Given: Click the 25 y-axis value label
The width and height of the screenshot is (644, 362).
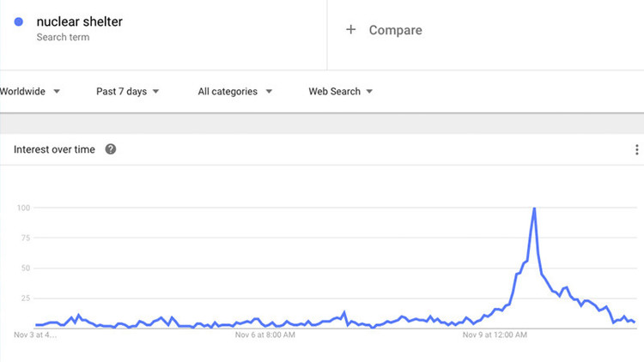Looking at the screenshot, I should [26, 298].
